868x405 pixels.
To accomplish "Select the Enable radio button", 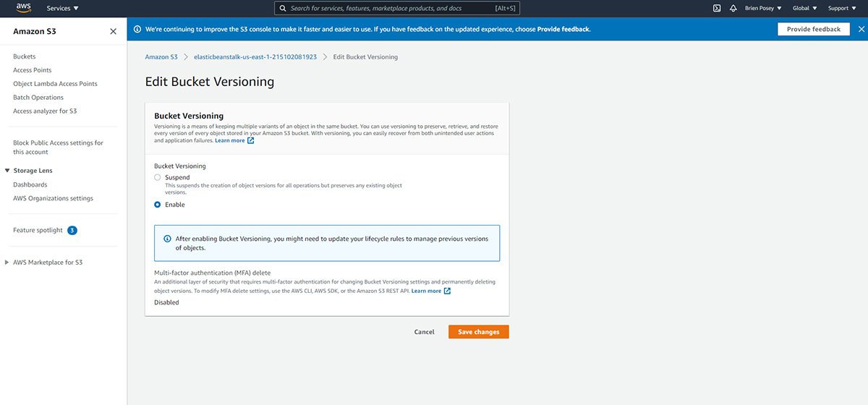I will coord(158,205).
